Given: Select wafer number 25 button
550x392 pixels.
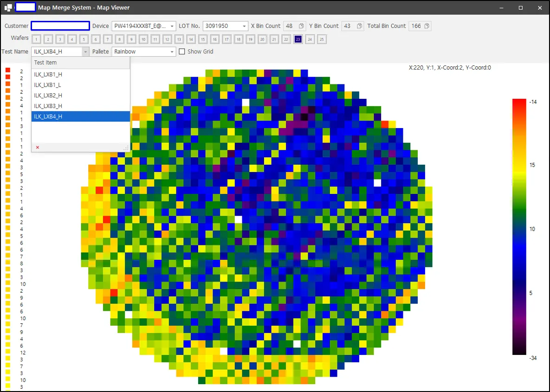Looking at the screenshot, I should pyautogui.click(x=322, y=39).
